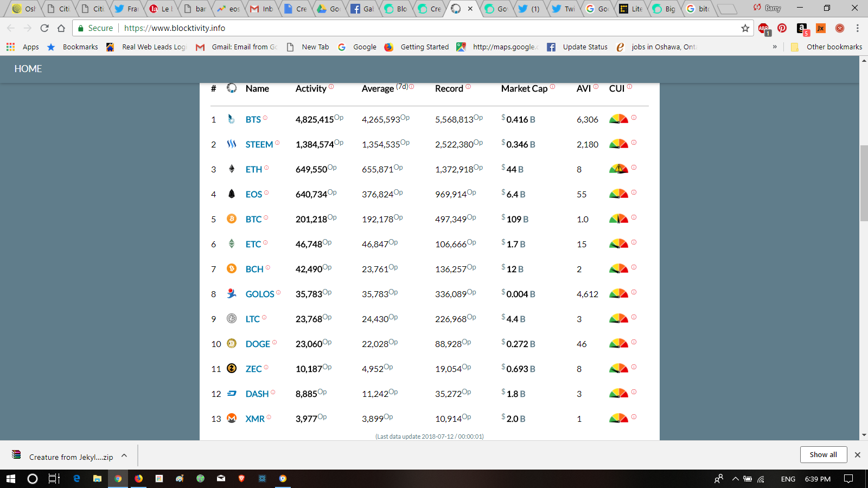Open the Chrome menu (three dots)
This screenshot has height=488, width=868.
(x=858, y=28)
